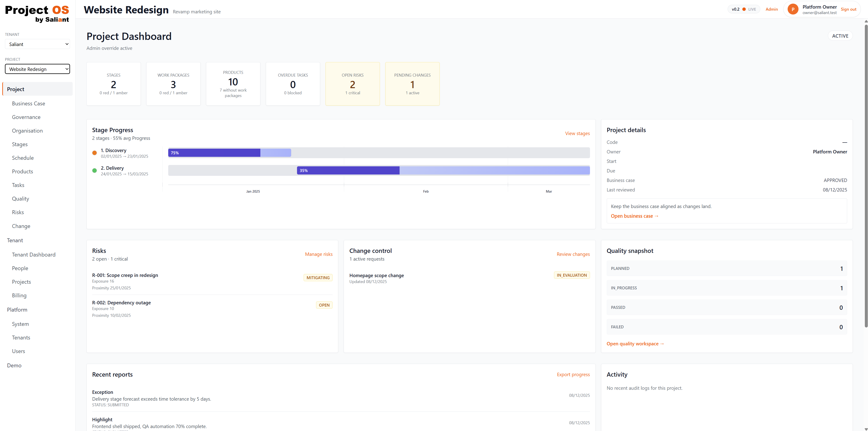Click the Discovery 75% progress bar
This screenshot has width=868, height=431.
pos(213,153)
